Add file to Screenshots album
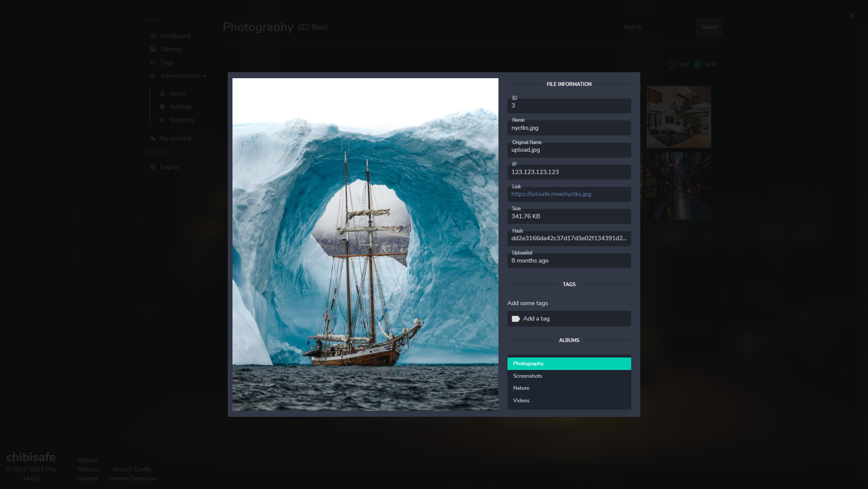The width and height of the screenshot is (868, 489). click(569, 376)
